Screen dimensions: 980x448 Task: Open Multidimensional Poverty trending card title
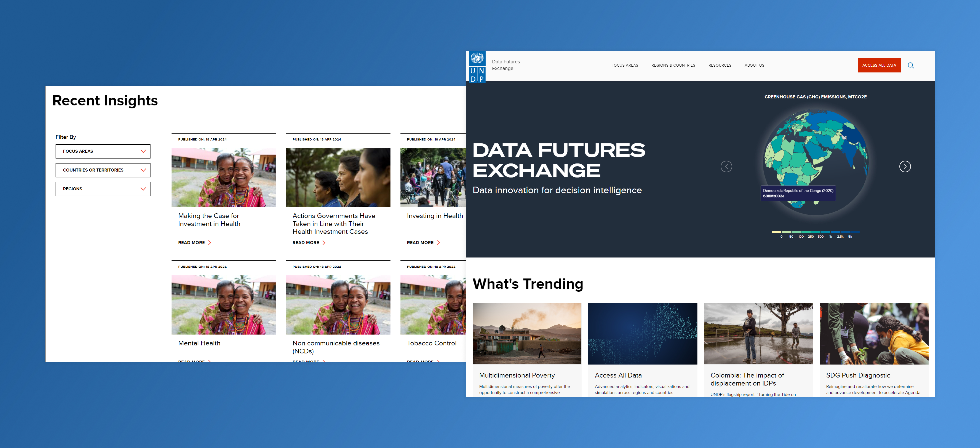point(517,375)
